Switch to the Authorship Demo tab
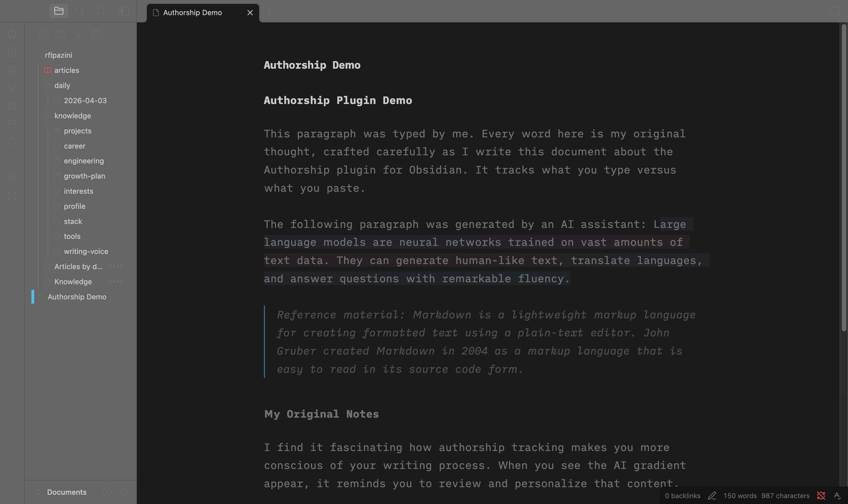 (x=192, y=13)
